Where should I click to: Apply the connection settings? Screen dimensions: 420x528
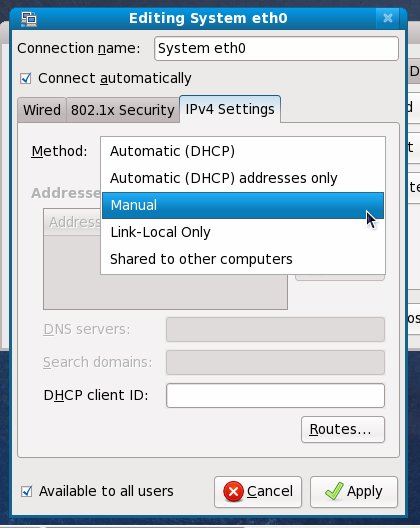click(x=354, y=492)
